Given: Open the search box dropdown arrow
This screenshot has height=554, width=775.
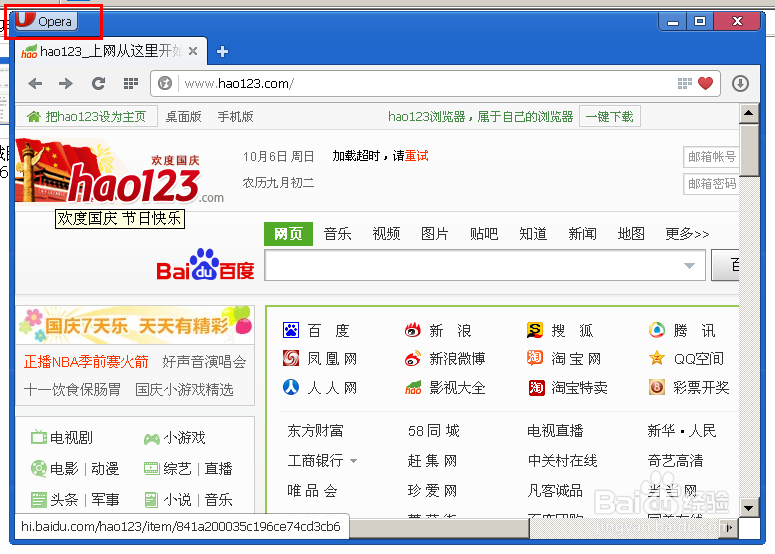Looking at the screenshot, I should [689, 266].
